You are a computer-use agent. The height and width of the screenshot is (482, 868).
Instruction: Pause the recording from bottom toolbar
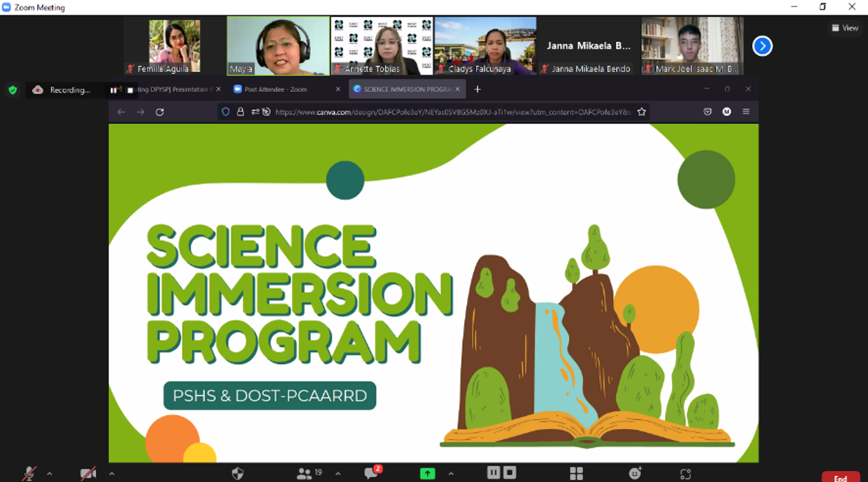tap(493, 472)
